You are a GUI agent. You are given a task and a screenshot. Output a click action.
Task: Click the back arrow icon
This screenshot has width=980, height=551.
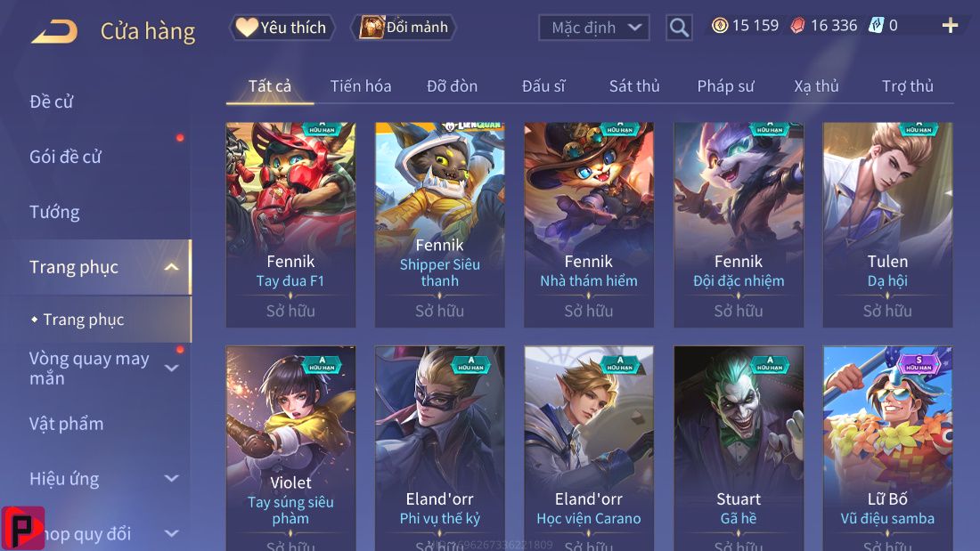pyautogui.click(x=55, y=31)
